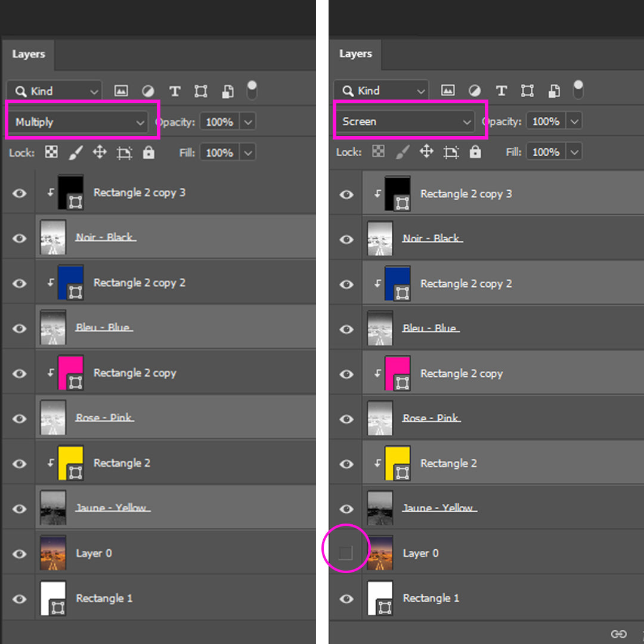Click the Fill percentage field in the right panel

[546, 152]
